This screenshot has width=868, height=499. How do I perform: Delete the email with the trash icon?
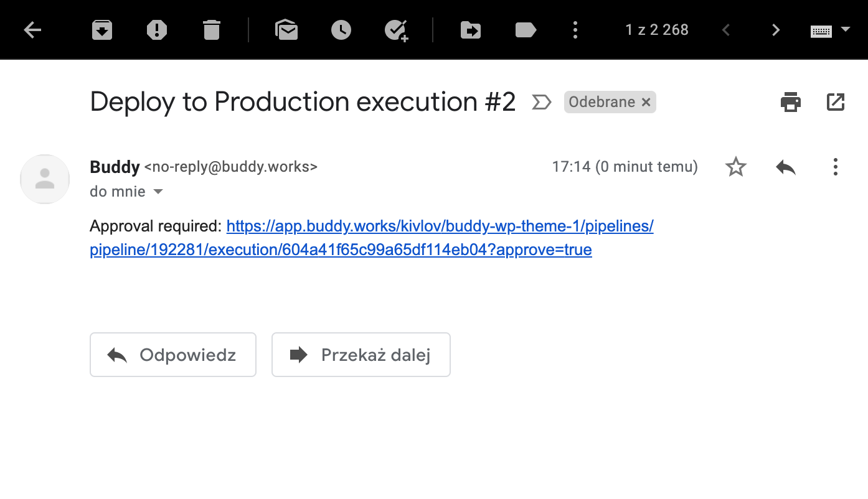coord(212,30)
